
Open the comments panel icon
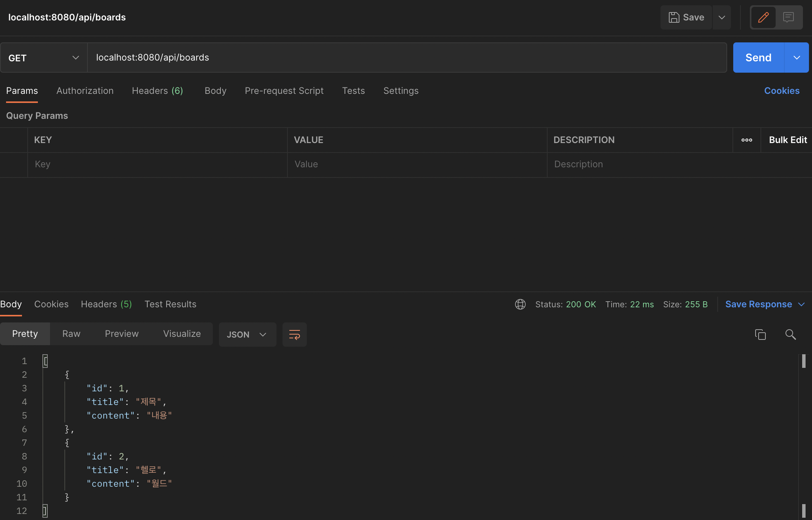click(x=789, y=17)
